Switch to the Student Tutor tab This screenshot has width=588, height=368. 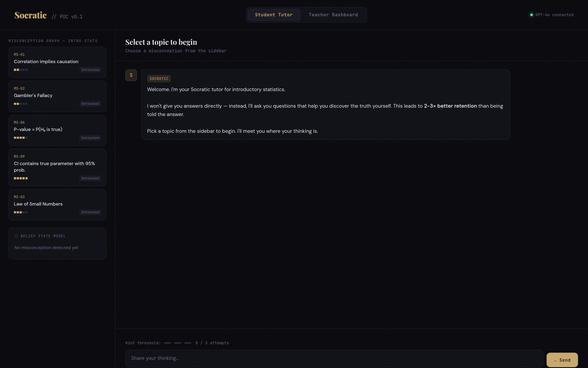(274, 15)
